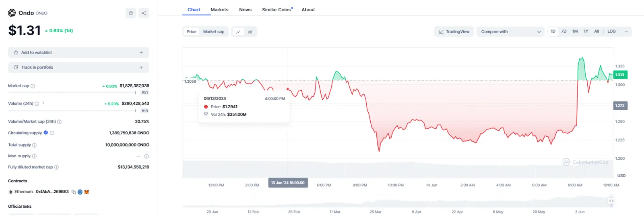The width and height of the screenshot is (644, 215).
Task: Click the $13,134,550,219 diluted cap value
Action: [133, 167]
